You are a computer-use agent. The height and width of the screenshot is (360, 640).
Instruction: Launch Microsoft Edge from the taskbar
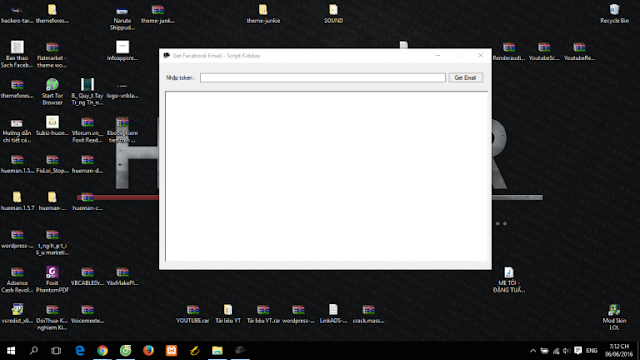click(x=80, y=351)
